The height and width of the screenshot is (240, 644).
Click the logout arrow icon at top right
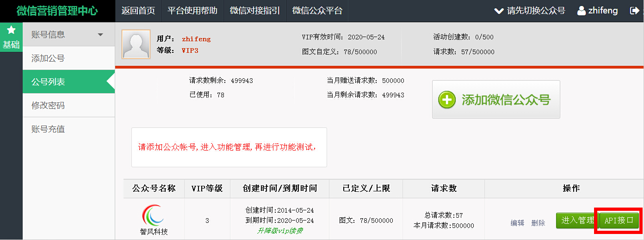(x=635, y=11)
